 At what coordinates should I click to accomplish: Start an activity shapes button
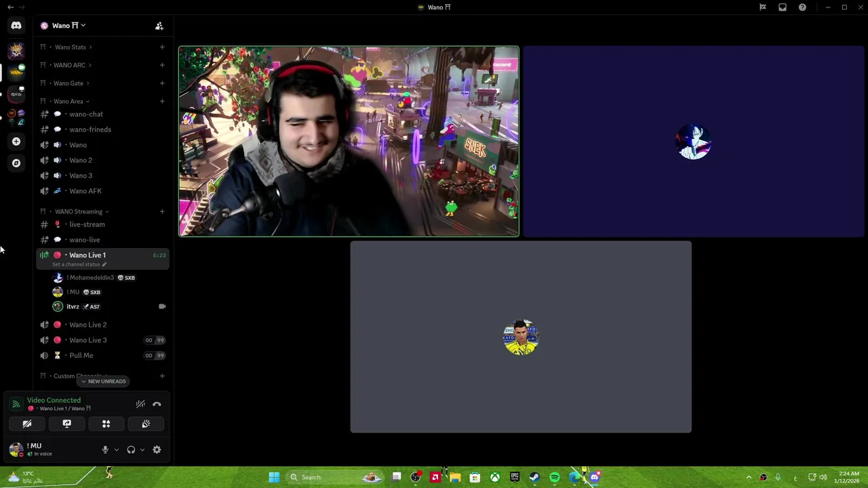click(106, 424)
